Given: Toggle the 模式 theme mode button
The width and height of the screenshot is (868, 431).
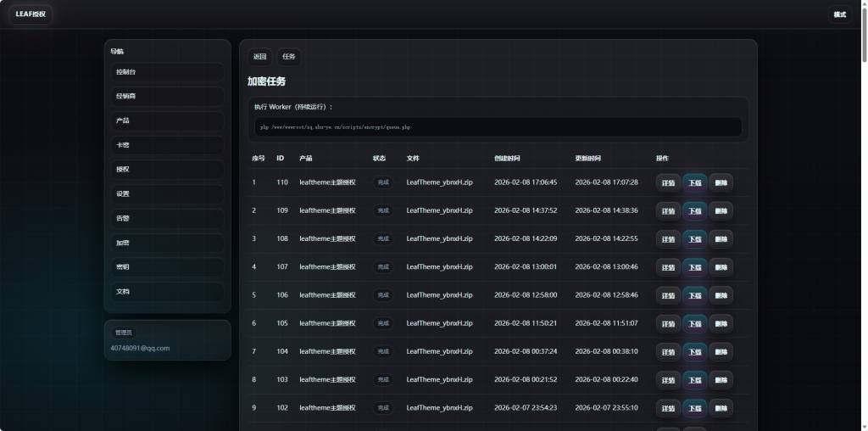Looking at the screenshot, I should click(x=839, y=14).
